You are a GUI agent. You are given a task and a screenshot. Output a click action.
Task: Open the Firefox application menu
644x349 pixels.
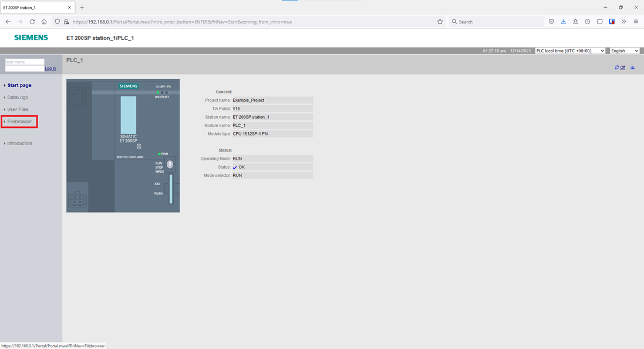tap(636, 22)
